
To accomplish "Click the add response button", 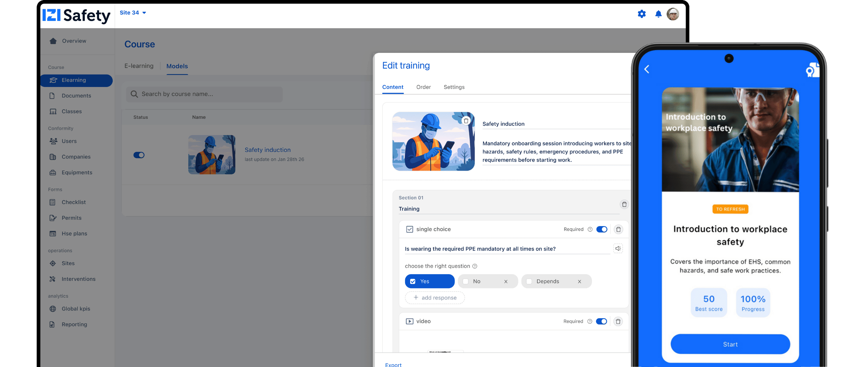I will click(x=435, y=298).
